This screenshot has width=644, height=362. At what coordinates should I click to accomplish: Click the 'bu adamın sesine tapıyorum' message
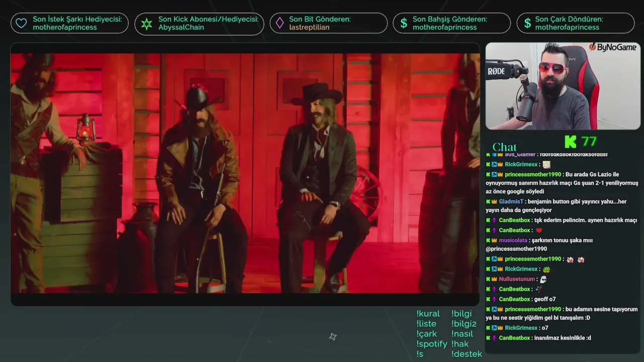pyautogui.click(x=561, y=313)
